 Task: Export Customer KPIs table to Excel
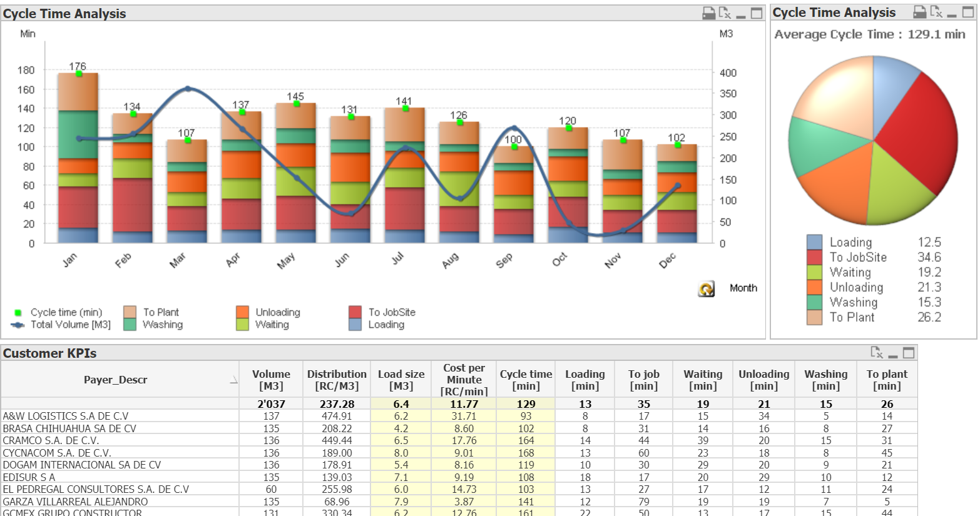click(877, 353)
